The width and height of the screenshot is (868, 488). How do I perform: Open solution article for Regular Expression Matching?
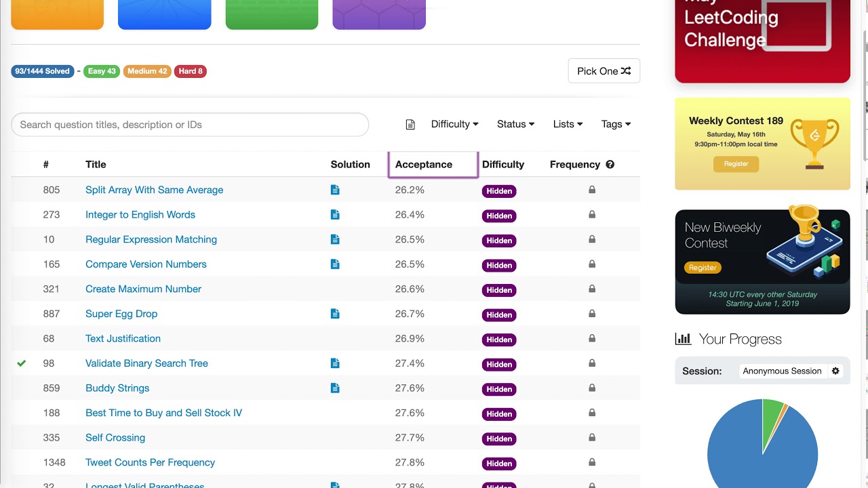[x=335, y=240]
